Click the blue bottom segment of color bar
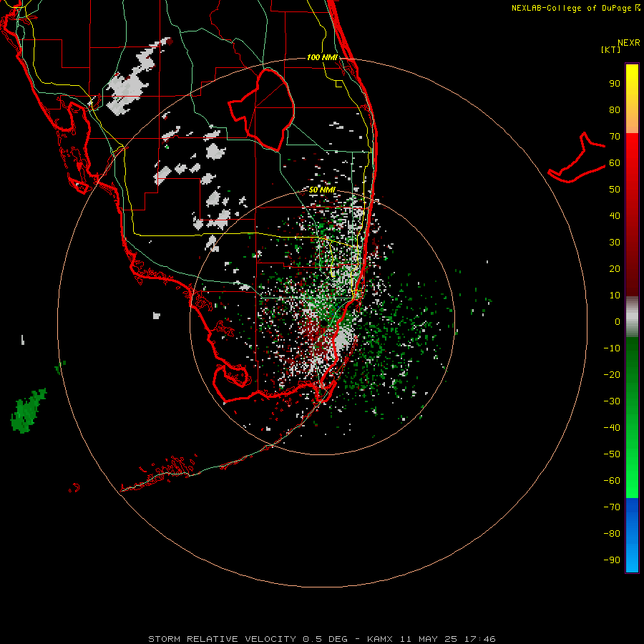644x644 pixels. coord(632,535)
